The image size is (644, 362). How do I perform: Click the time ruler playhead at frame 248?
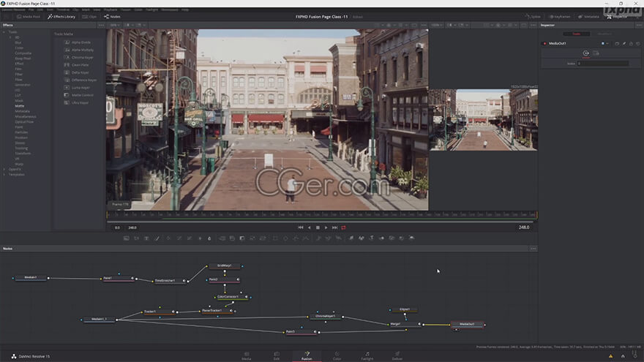pyautogui.click(x=536, y=214)
